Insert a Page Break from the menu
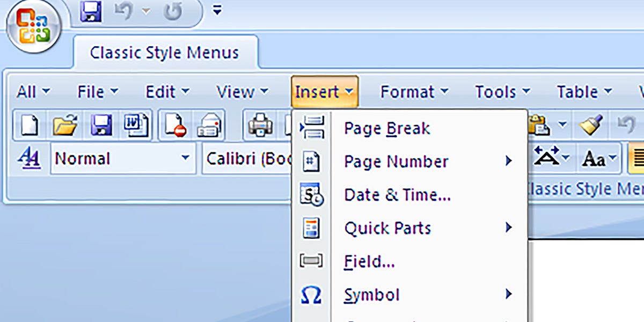This screenshot has width=644, height=322. [x=386, y=128]
